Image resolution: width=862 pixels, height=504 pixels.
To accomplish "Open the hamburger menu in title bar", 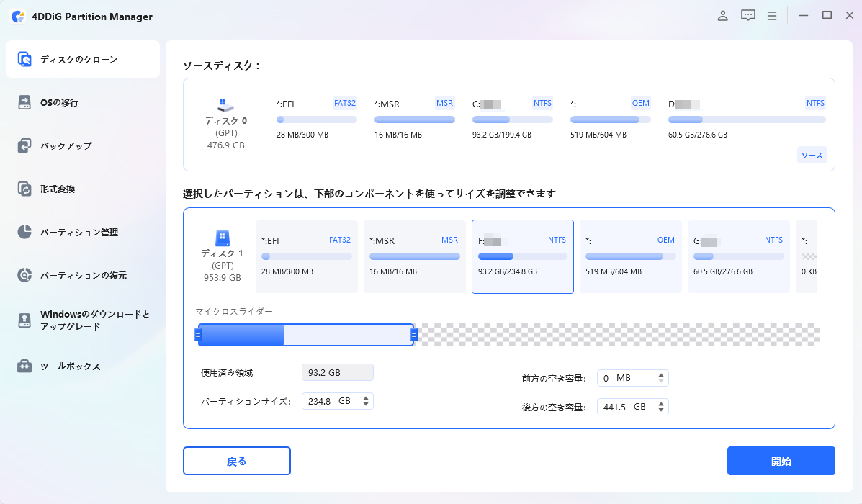I will (772, 16).
